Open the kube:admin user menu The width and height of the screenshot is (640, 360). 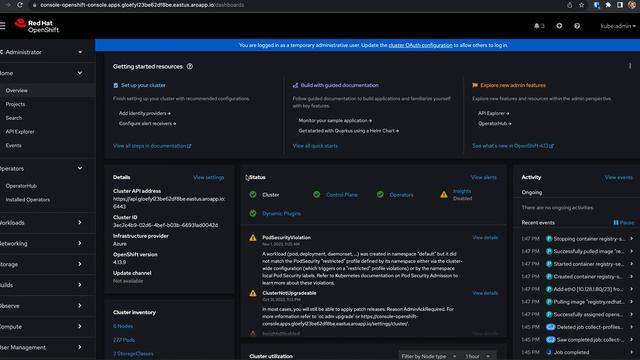[x=618, y=26]
